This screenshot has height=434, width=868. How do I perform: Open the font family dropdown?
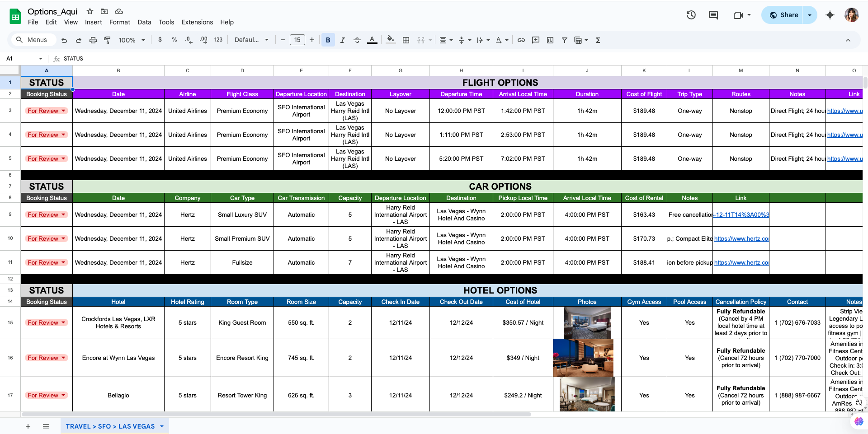click(251, 40)
